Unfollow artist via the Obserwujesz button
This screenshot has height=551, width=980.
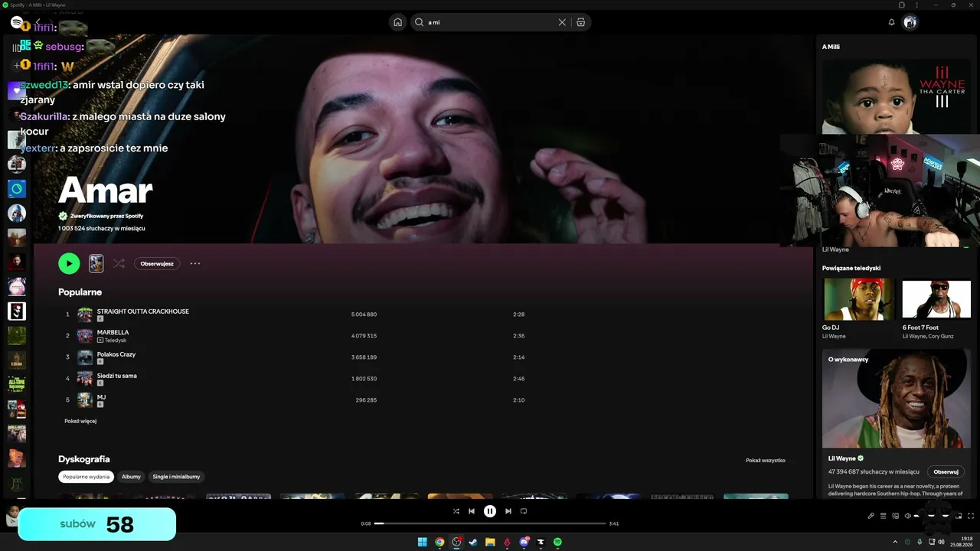pos(157,263)
